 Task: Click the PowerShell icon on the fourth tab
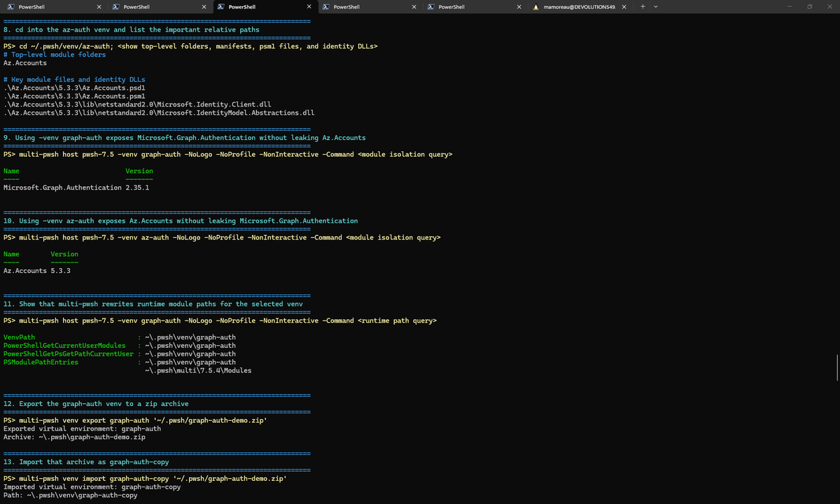[x=325, y=6]
